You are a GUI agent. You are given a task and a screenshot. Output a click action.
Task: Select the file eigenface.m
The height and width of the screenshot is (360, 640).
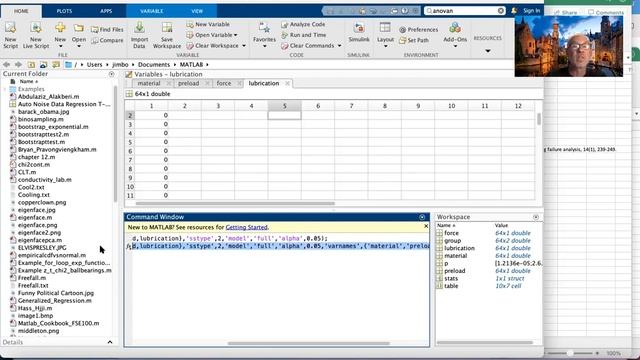coord(35,218)
